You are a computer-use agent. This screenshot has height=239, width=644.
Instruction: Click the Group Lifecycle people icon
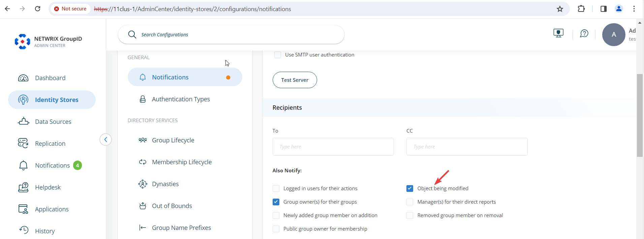pos(143,140)
